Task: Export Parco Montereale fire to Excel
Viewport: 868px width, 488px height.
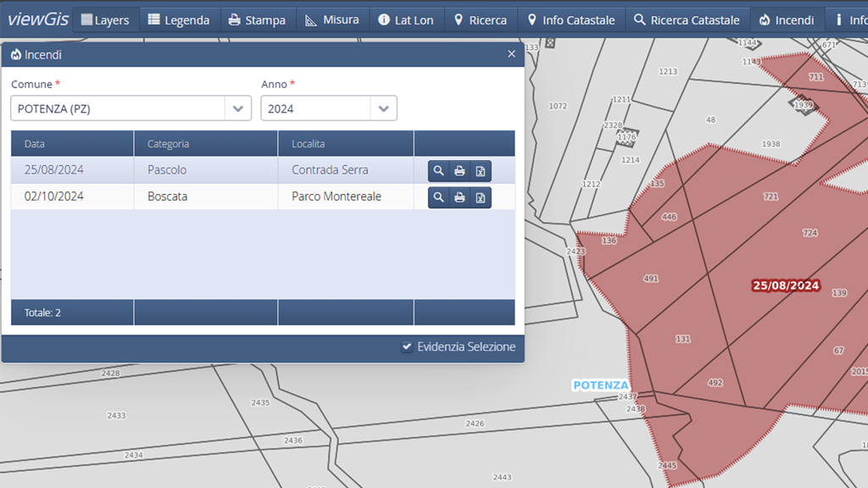Action: click(480, 197)
